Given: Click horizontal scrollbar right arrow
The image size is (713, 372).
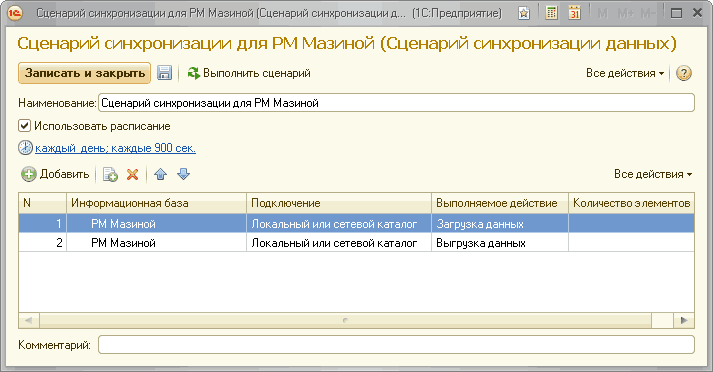Looking at the screenshot, I should pyautogui.click(x=684, y=321).
